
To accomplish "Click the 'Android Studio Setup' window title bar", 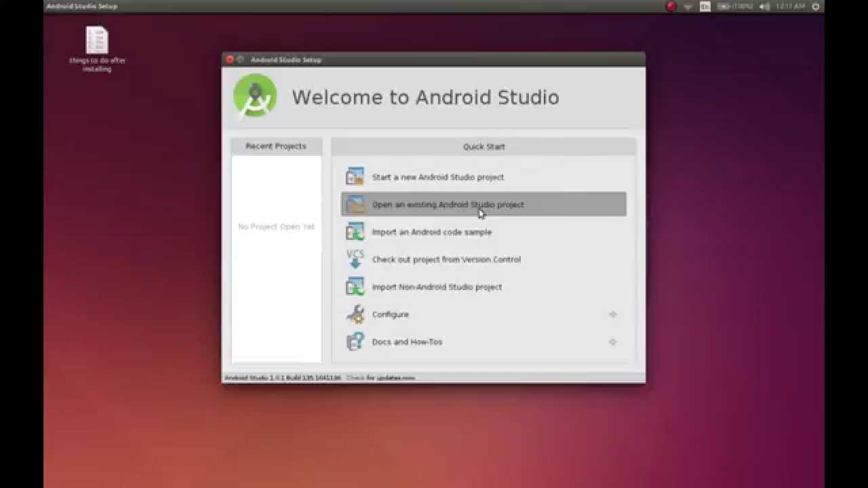I will (434, 60).
